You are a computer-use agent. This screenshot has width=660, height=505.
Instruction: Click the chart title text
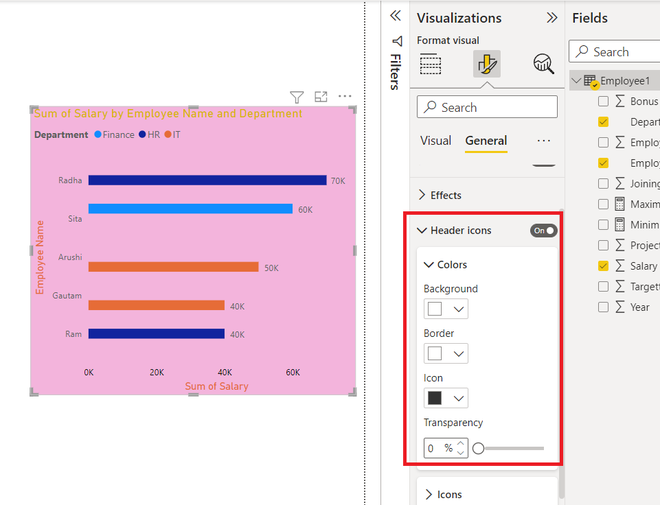(x=168, y=114)
